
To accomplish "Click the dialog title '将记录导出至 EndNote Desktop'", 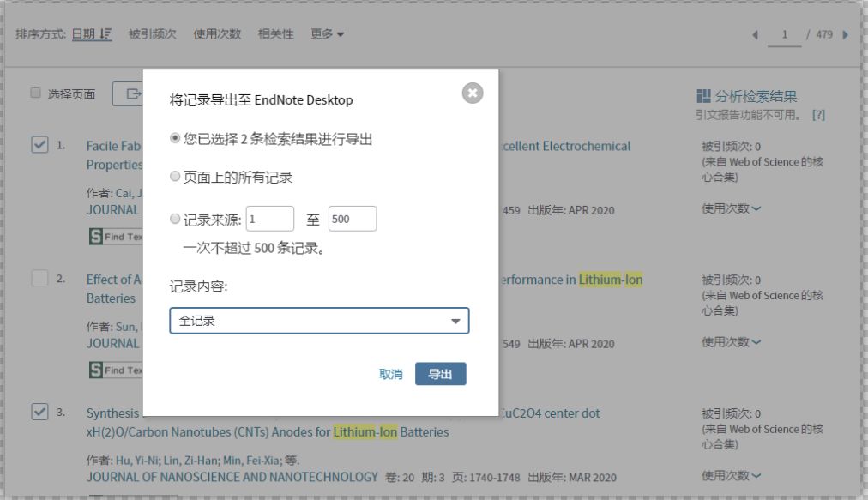I will [x=262, y=100].
